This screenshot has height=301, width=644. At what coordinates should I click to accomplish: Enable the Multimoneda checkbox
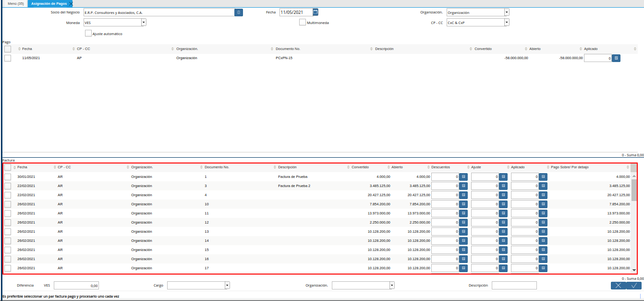pyautogui.click(x=303, y=22)
